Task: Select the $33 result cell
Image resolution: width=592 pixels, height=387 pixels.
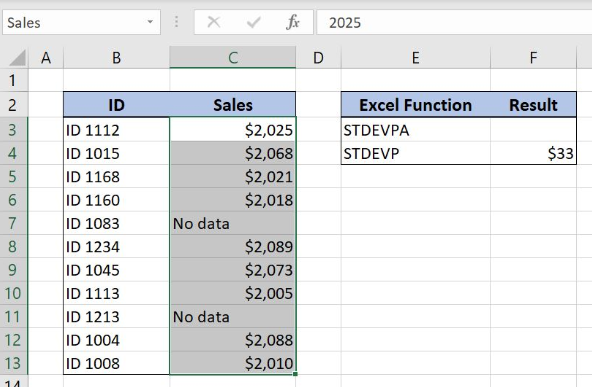Action: pos(533,153)
